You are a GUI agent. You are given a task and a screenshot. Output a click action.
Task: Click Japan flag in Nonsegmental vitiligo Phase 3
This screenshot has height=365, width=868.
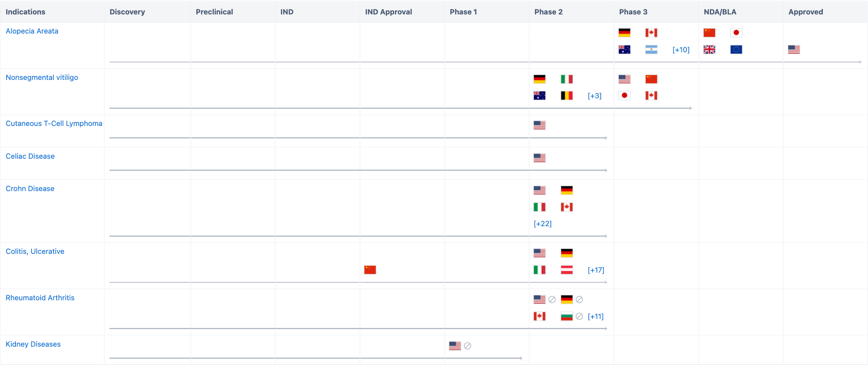coord(624,96)
